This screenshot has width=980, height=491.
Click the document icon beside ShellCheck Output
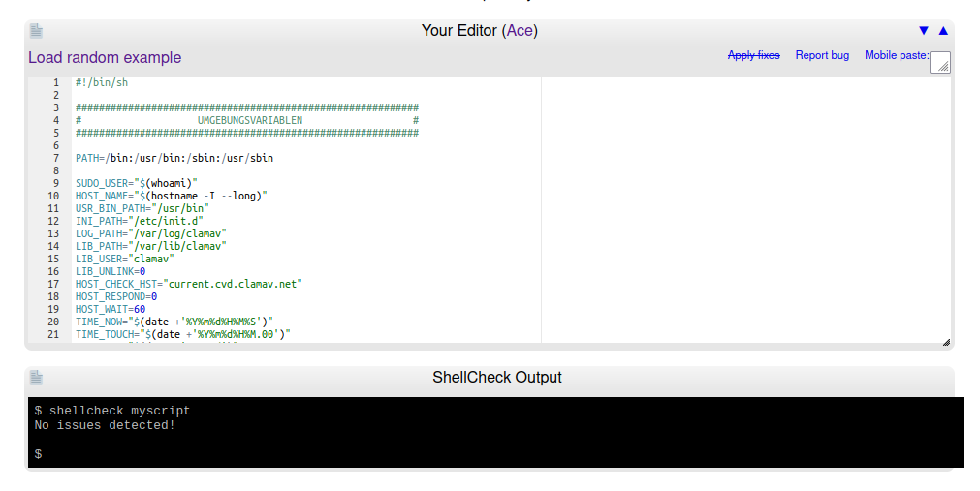point(36,378)
